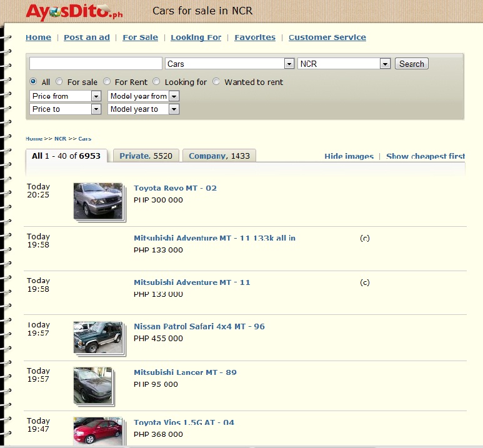The width and height of the screenshot is (483, 448).
Task: Click Show cheapest first link
Action: pos(426,157)
